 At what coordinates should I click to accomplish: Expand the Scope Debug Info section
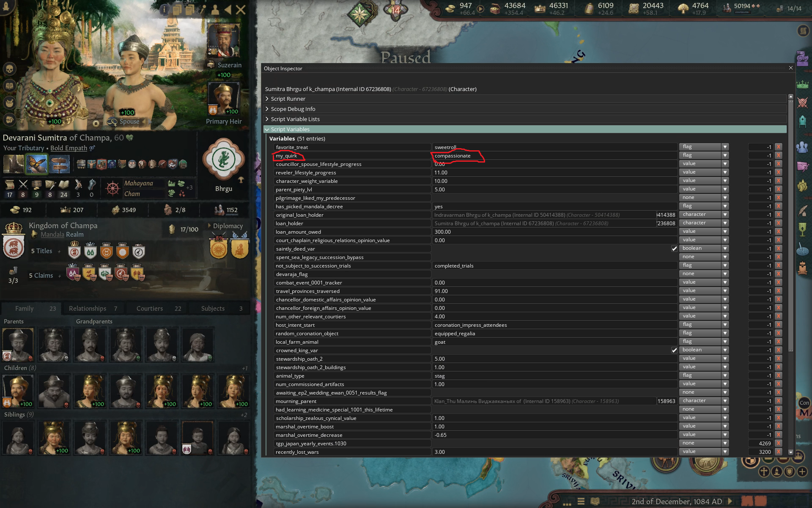[293, 109]
